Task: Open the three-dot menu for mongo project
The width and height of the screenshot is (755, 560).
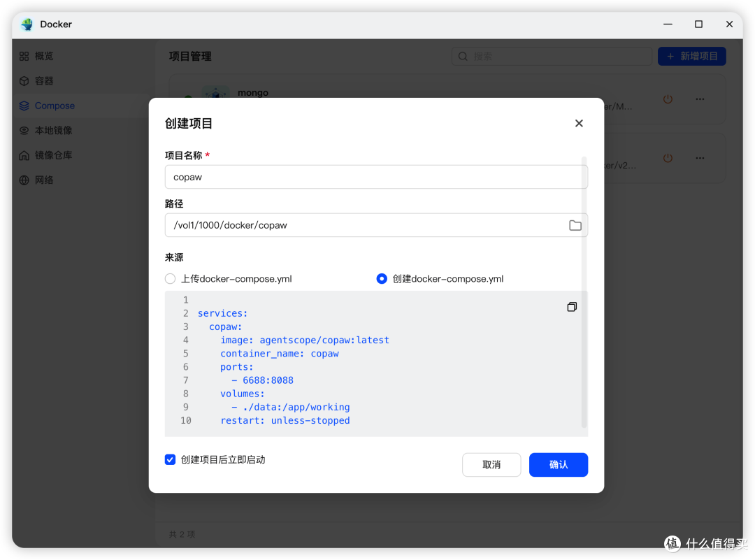Action: point(700,99)
